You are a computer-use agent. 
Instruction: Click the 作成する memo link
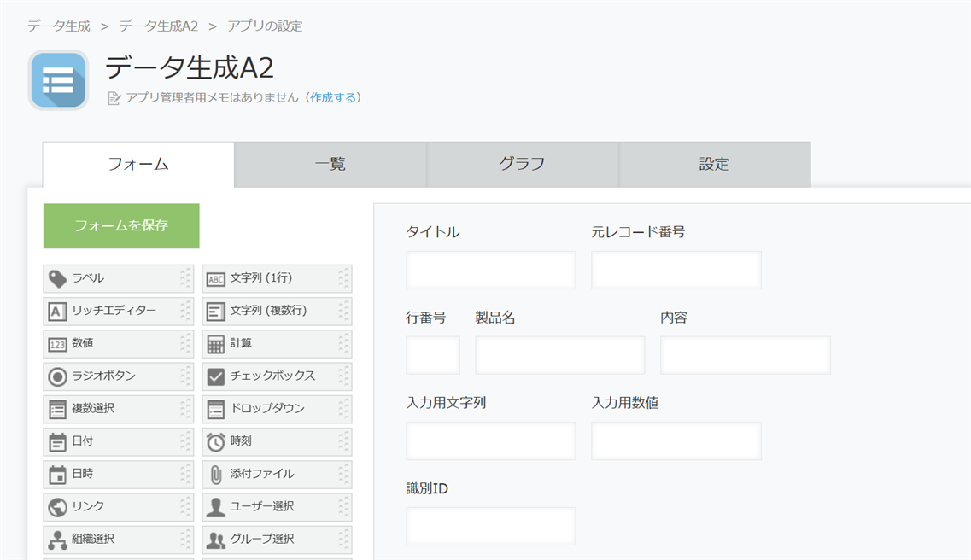point(333,98)
